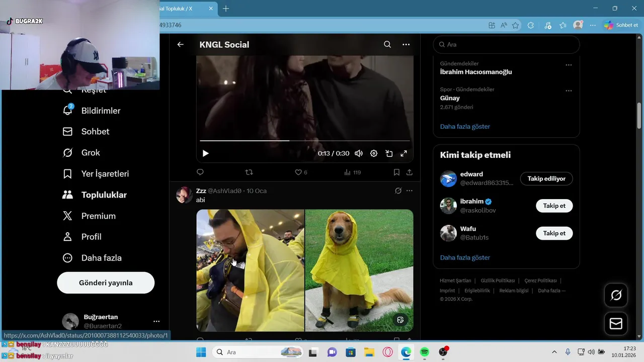644x362 pixels.
Task: Open Copilot Sohbet et button
Action: point(621,25)
